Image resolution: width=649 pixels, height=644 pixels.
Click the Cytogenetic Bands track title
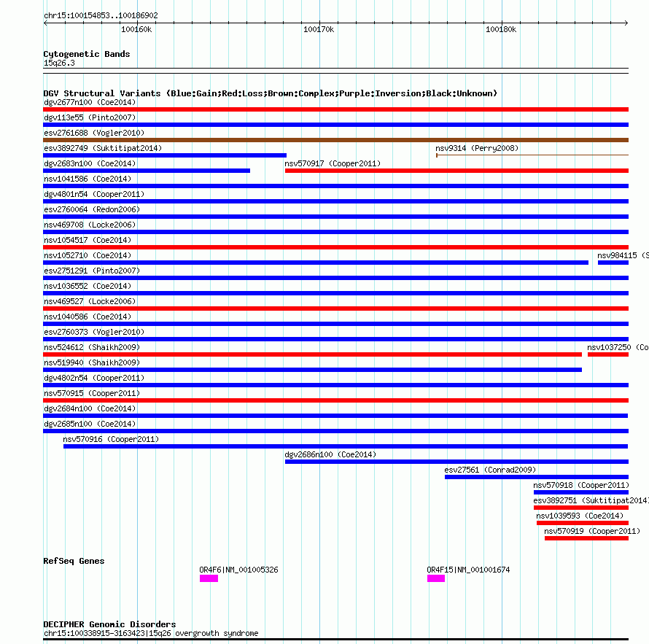coord(87,54)
